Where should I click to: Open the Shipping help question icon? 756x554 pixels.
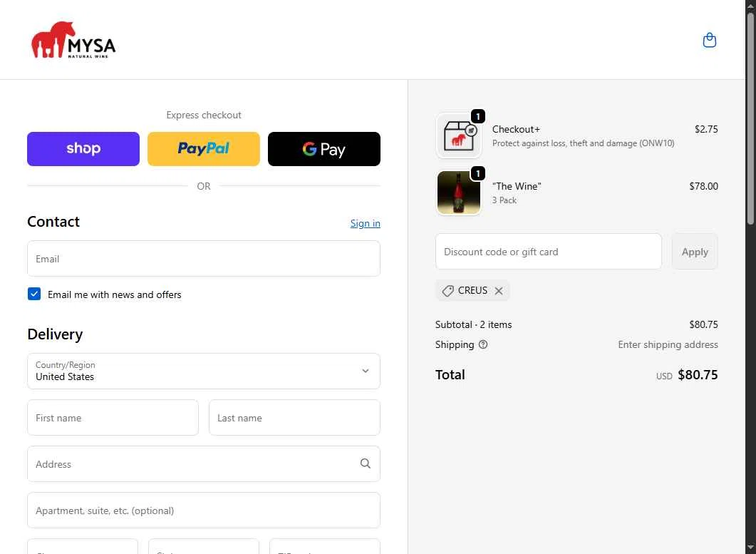[x=483, y=344]
